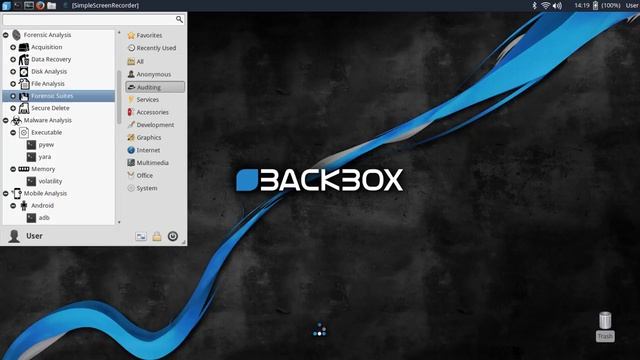
Task: Expand the File Analysis node
Action: click(x=13, y=84)
